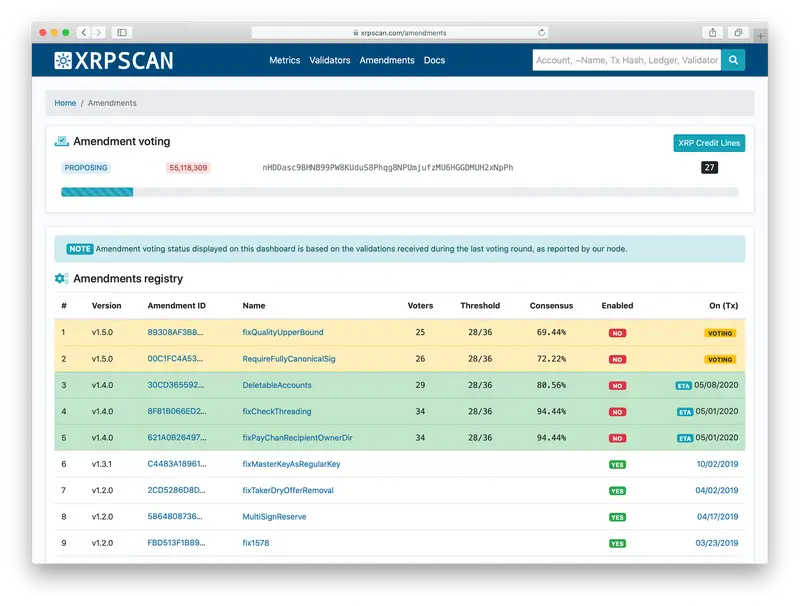Click the NO enabled badge for DeletableAccounts
Image resolution: width=800 pixels, height=606 pixels.
point(618,385)
